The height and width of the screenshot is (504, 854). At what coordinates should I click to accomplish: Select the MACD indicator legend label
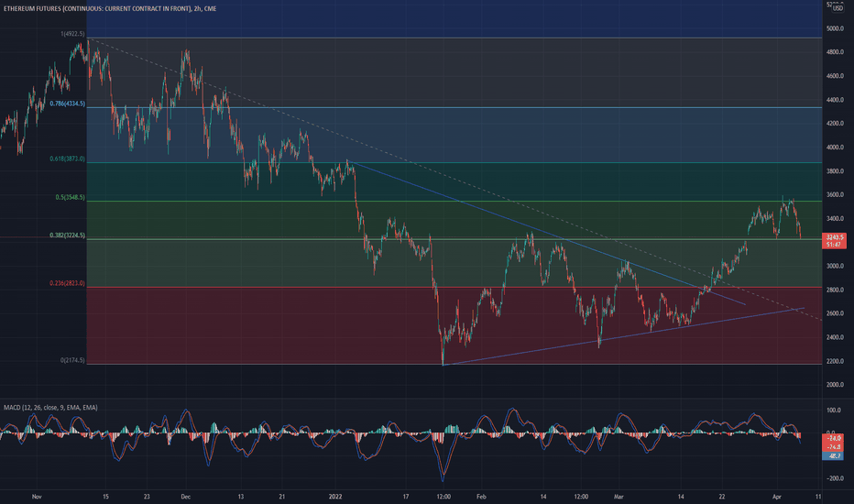(x=50, y=408)
